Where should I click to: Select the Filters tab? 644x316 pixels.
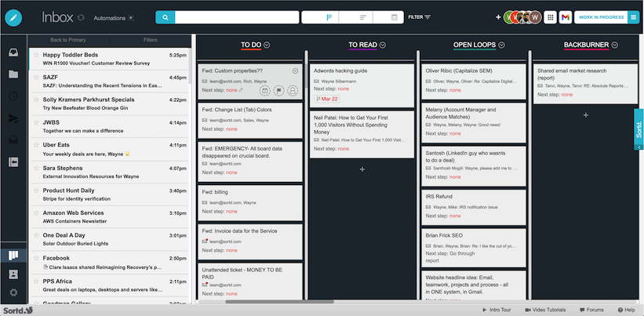pos(151,40)
